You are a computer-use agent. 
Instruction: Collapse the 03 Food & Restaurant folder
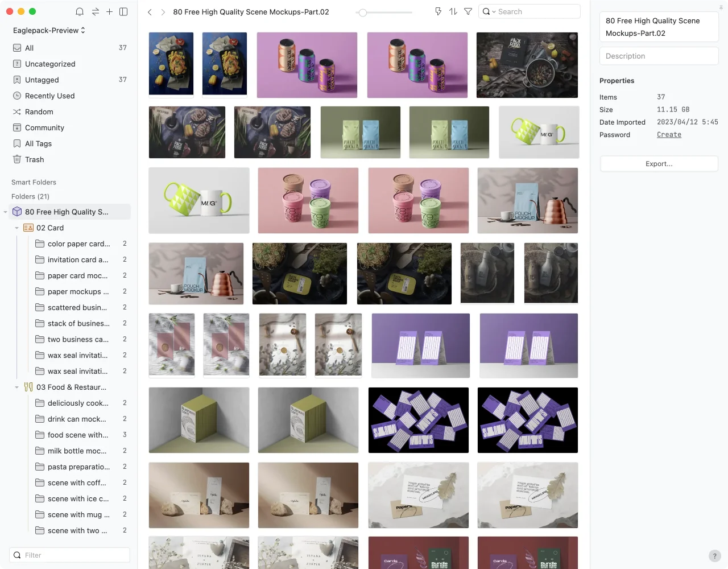pos(16,387)
